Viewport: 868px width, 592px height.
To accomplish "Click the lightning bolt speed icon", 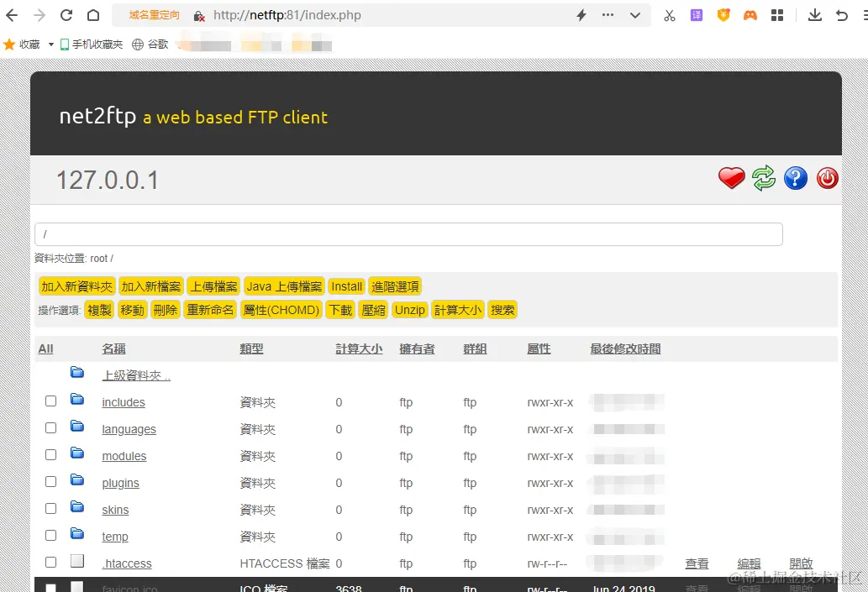I will tap(581, 15).
